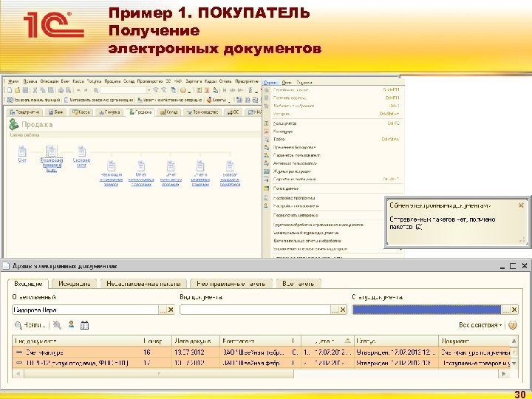The height and width of the screenshot is (399, 532).
Task: Open the Файл menu
Action: click(x=13, y=81)
